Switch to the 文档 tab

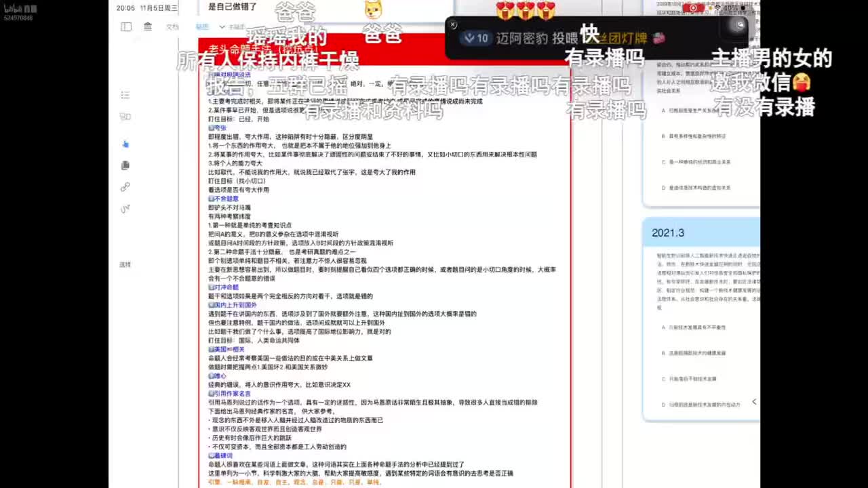tap(172, 27)
